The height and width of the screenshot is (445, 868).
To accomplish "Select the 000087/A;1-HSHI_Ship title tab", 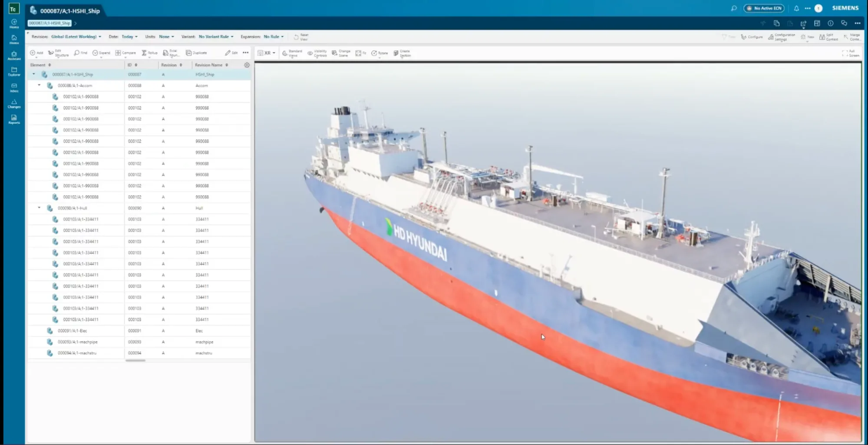I will pos(66,10).
